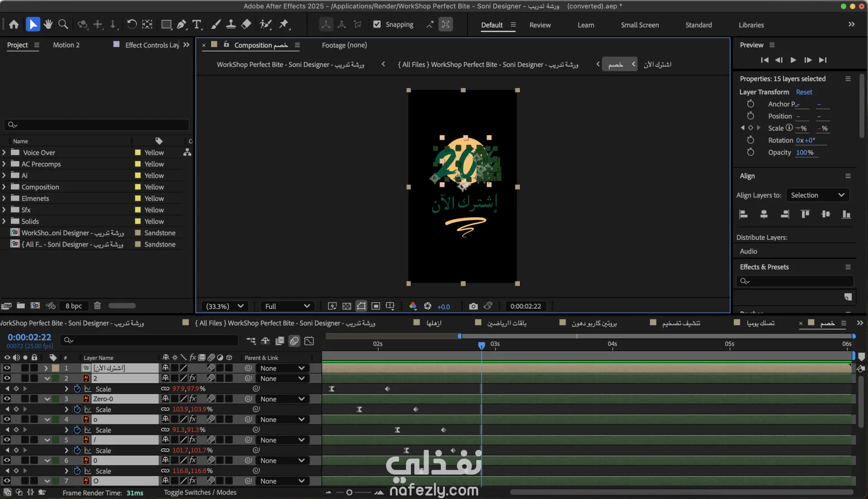Open the Full resolution dropdown
The image size is (868, 499).
pyautogui.click(x=287, y=306)
